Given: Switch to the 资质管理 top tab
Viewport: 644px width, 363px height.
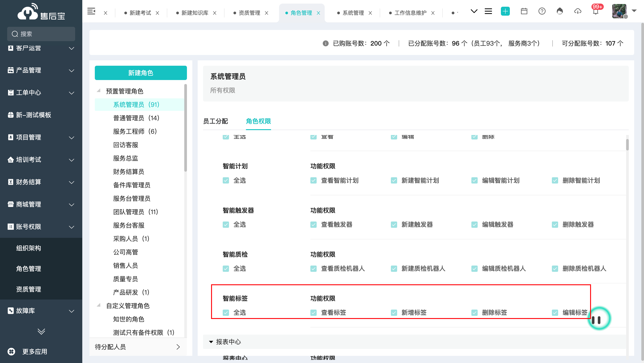Looking at the screenshot, I should pos(249,13).
